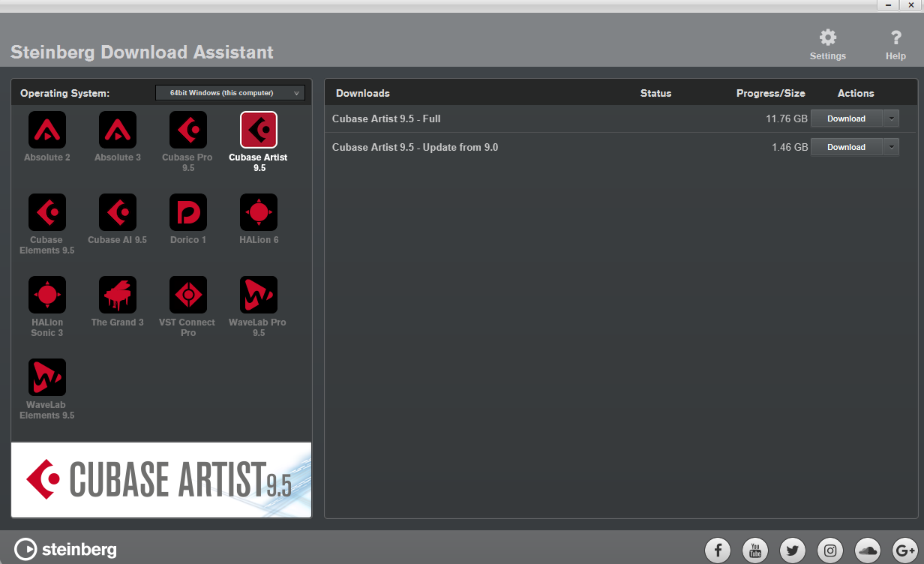Image resolution: width=924 pixels, height=564 pixels.
Task: Select the 'Cubase Artist 9.5 - Full' row text
Action: [x=386, y=118]
